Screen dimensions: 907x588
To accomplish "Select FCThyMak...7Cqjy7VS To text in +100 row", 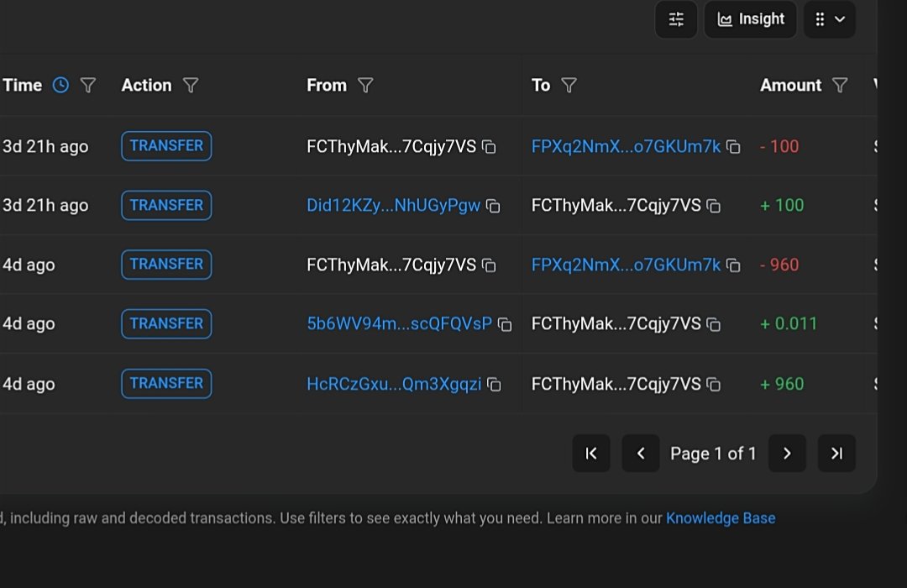I will (616, 206).
